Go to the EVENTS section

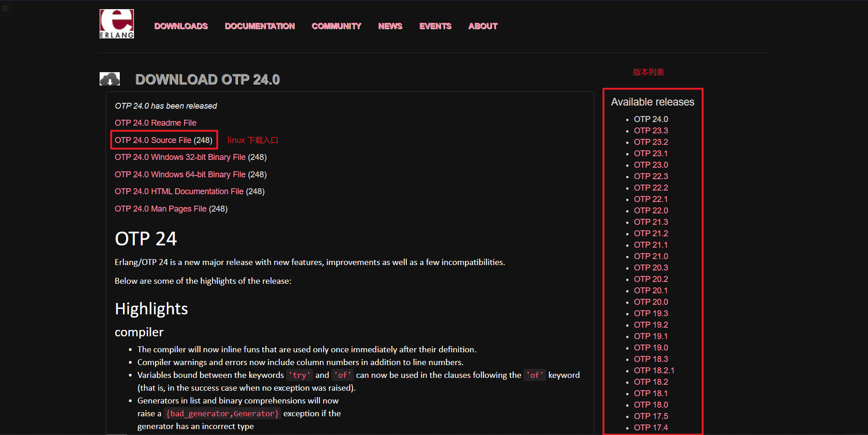point(435,26)
